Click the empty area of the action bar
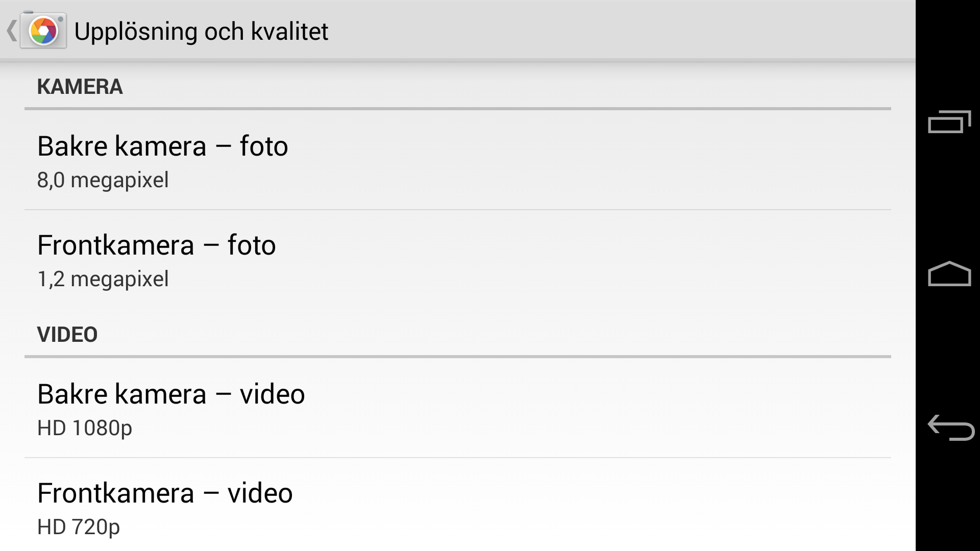 pos(612,31)
